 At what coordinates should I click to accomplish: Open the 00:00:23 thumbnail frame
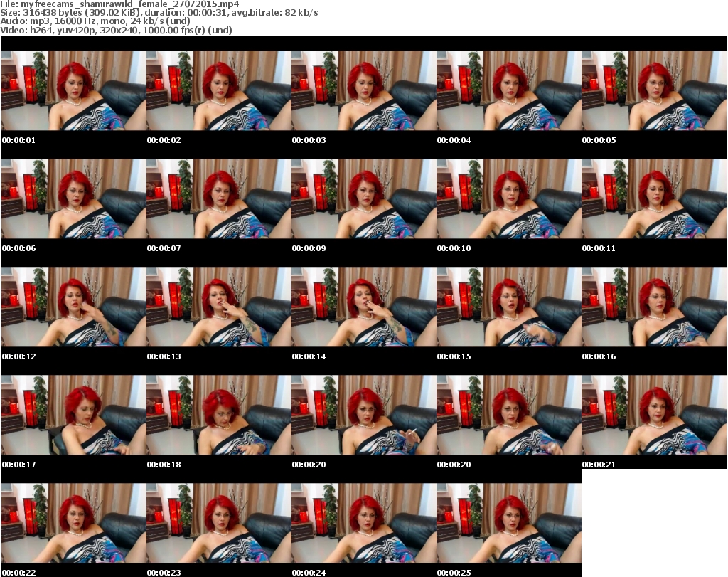click(219, 523)
